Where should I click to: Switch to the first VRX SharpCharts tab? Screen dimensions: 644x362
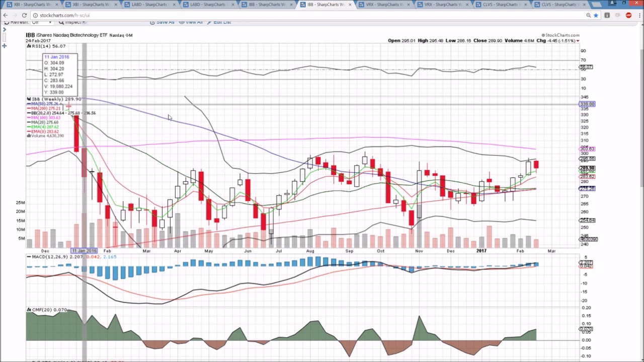pyautogui.click(x=383, y=5)
